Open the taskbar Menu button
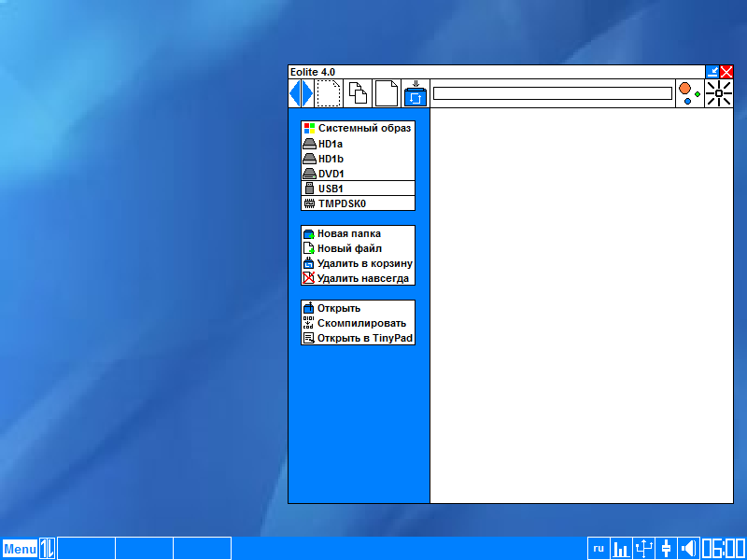The width and height of the screenshot is (747, 560). tap(20, 549)
